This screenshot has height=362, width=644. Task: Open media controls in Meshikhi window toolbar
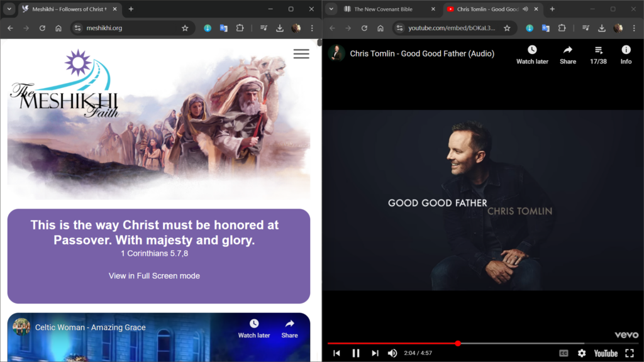tap(264, 28)
